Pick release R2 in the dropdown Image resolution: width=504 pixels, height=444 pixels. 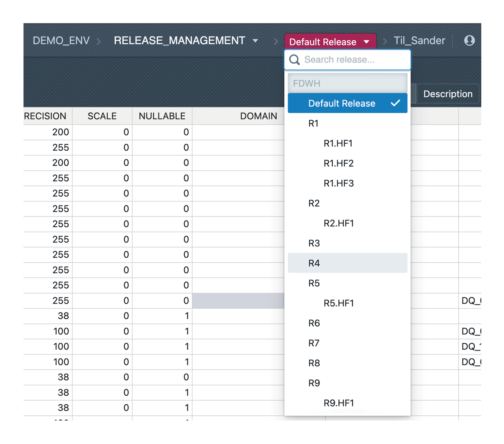(314, 203)
